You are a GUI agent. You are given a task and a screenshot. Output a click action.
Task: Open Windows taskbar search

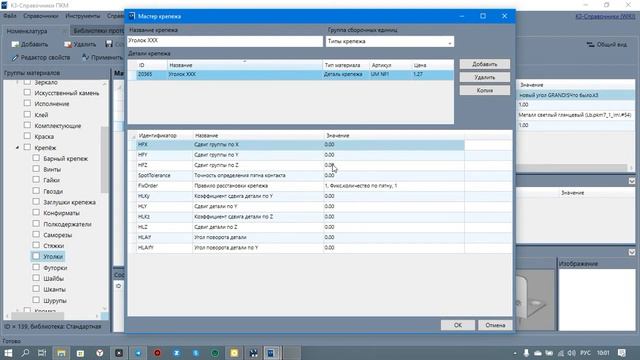[x=25, y=353]
